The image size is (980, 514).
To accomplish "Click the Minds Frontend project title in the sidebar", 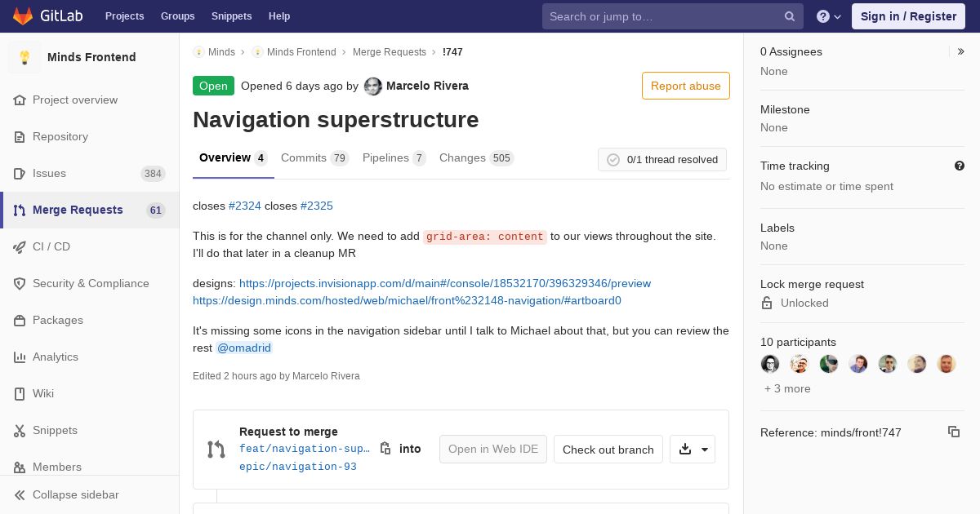I will click(91, 57).
